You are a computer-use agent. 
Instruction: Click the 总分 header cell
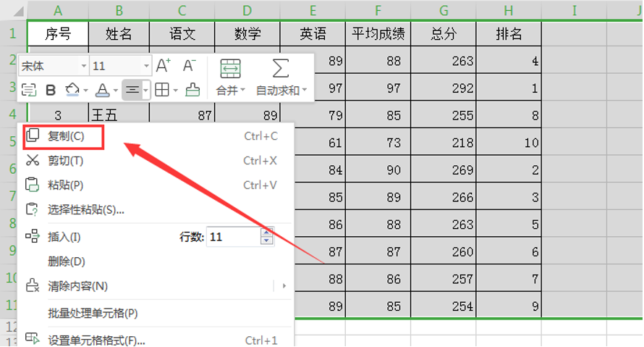(x=444, y=34)
